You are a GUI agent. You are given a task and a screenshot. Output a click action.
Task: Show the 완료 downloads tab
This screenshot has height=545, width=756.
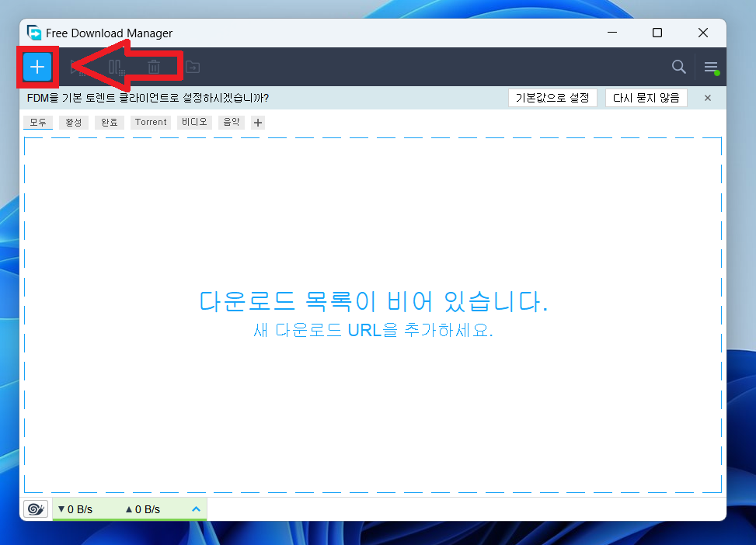click(110, 123)
